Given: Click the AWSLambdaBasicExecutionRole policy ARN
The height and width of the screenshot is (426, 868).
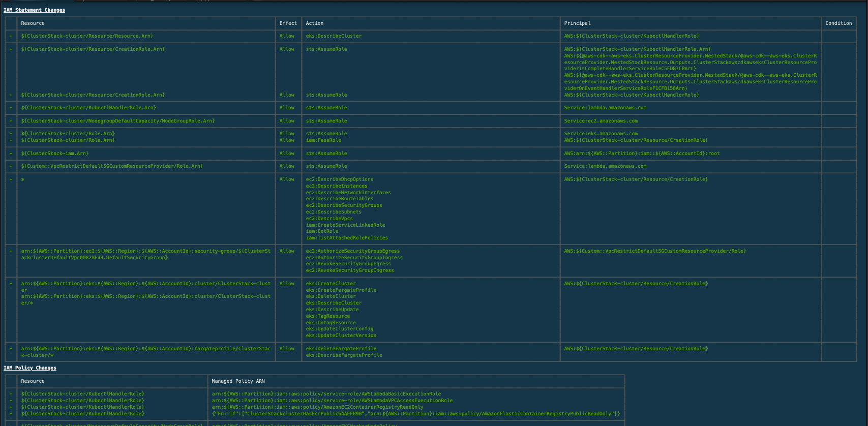Looking at the screenshot, I should (326, 394).
